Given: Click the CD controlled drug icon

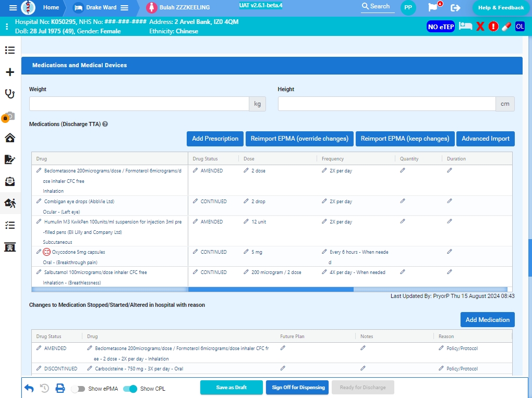Looking at the screenshot, I should [x=46, y=252].
